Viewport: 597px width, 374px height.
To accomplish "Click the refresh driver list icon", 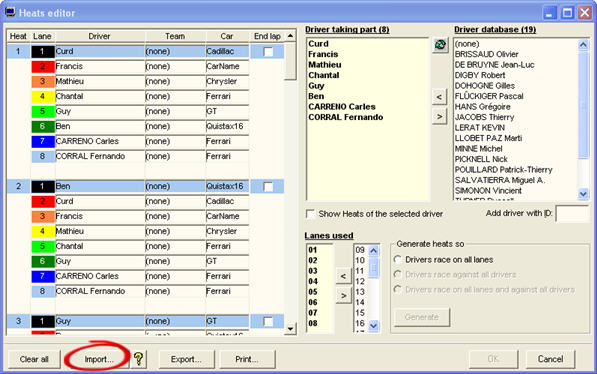I will point(440,45).
